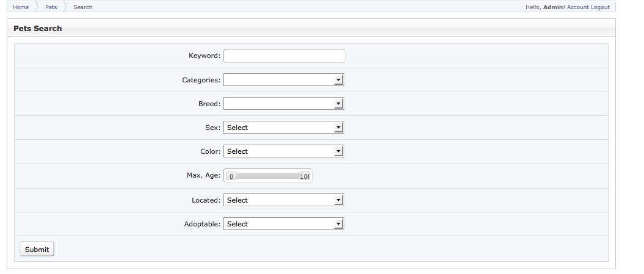Screen dimensions: 644x274
Task: Focus the Keyword text field
Action: (284, 56)
